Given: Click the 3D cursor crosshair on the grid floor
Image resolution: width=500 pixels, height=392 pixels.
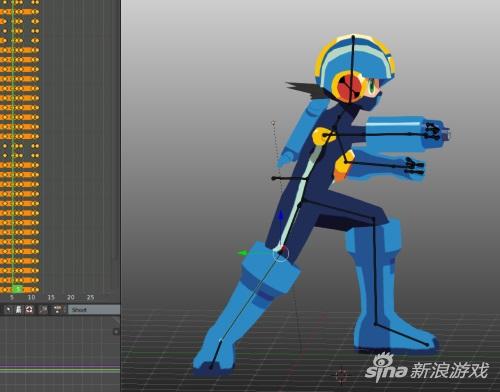Looking at the screenshot, I should pos(341,376).
